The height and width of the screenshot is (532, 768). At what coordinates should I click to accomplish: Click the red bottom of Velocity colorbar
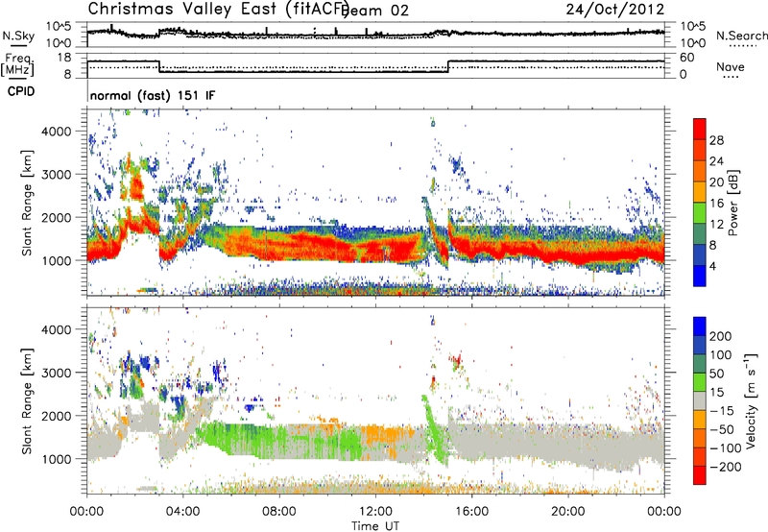click(x=700, y=474)
